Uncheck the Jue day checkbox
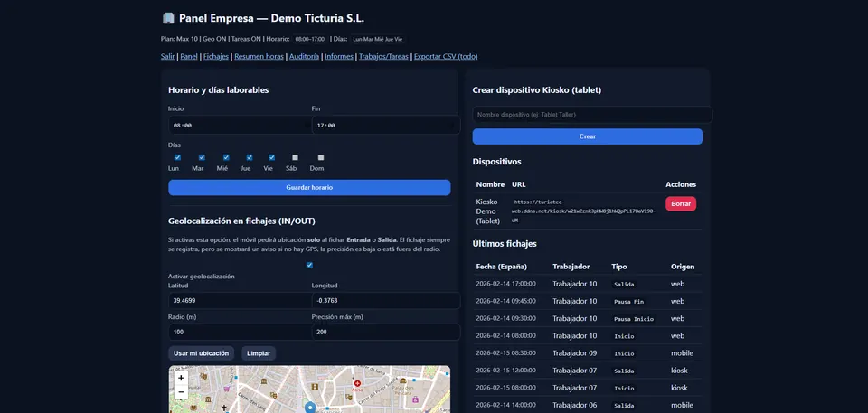Screen dimensions: 868x413 (x=250, y=157)
